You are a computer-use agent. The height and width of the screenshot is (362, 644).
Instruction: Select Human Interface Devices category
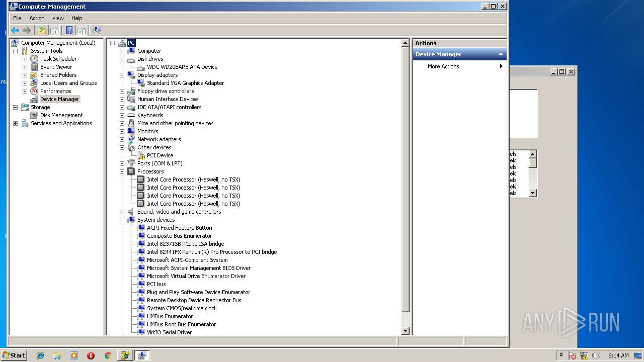(168, 99)
